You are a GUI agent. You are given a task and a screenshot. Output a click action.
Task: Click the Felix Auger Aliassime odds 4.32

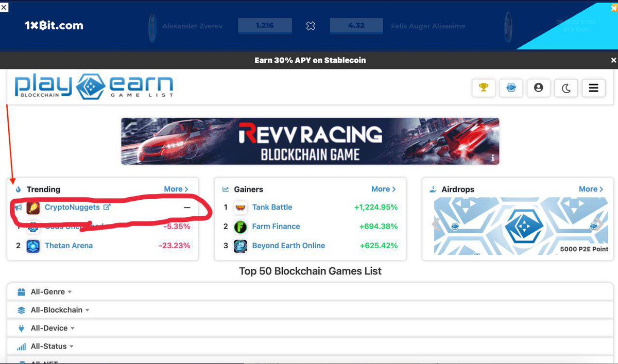pos(356,25)
